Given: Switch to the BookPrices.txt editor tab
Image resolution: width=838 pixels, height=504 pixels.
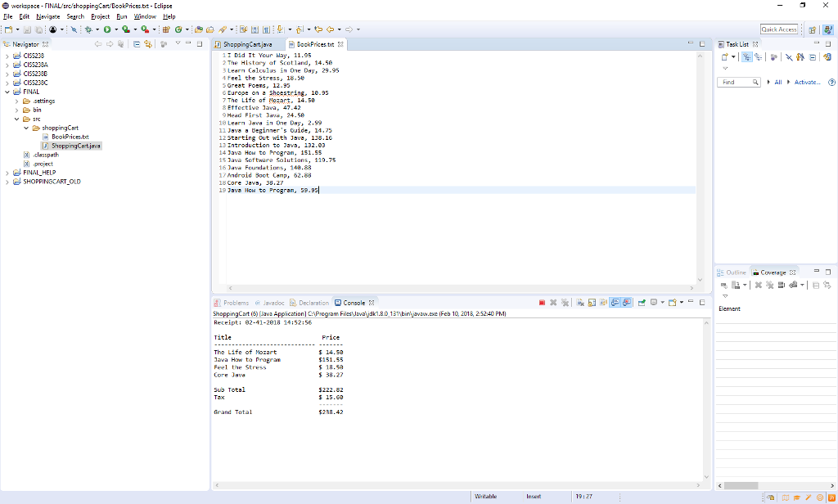Looking at the screenshot, I should pyautogui.click(x=315, y=44).
